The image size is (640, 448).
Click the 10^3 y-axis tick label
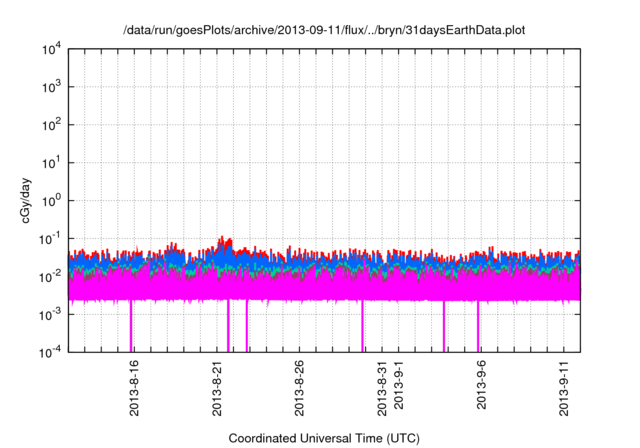pyautogui.click(x=51, y=87)
